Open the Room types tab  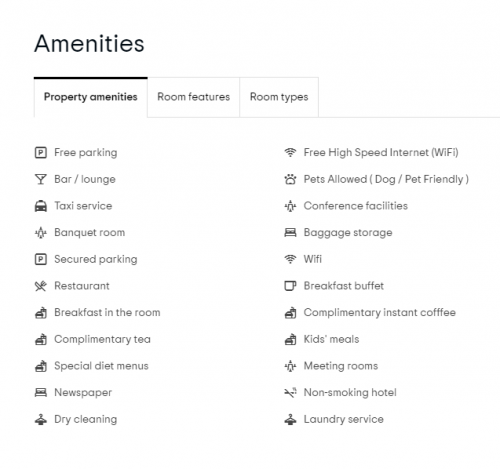click(x=279, y=97)
